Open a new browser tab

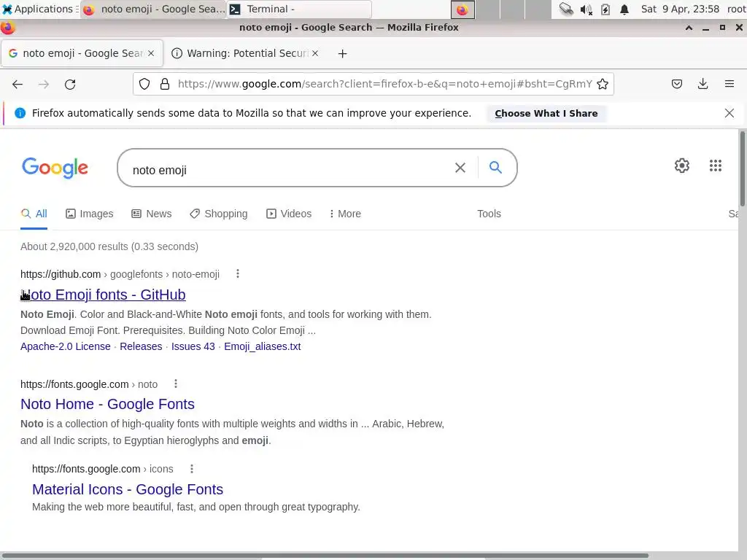pos(343,54)
